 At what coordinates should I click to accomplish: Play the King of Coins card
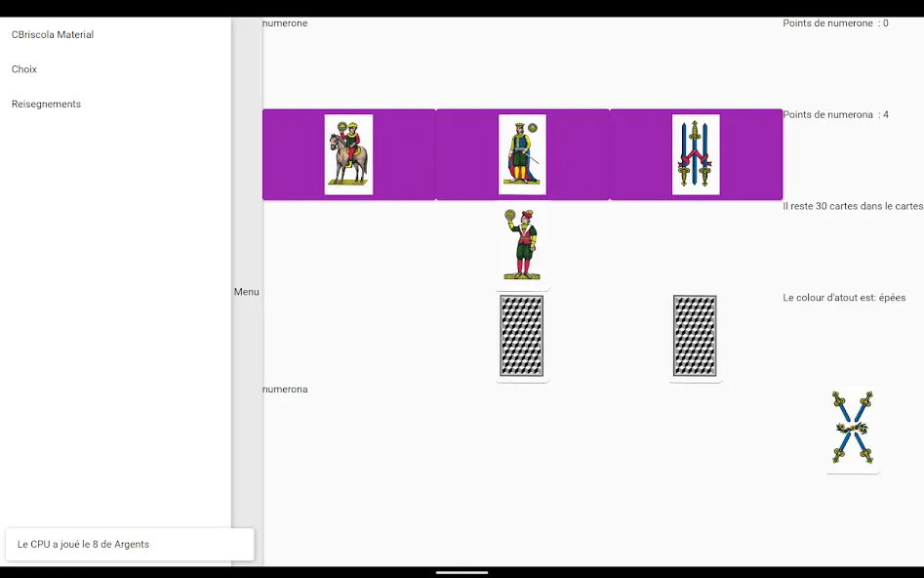(x=522, y=154)
